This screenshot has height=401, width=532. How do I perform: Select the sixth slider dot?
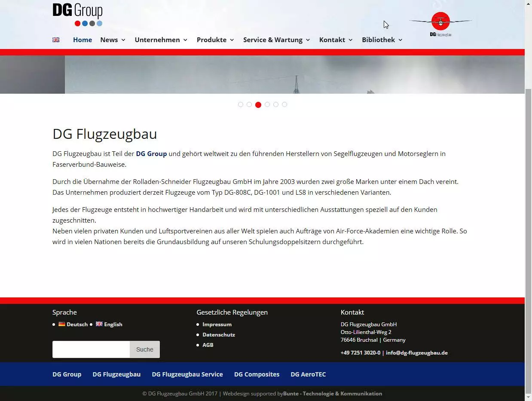(284, 104)
